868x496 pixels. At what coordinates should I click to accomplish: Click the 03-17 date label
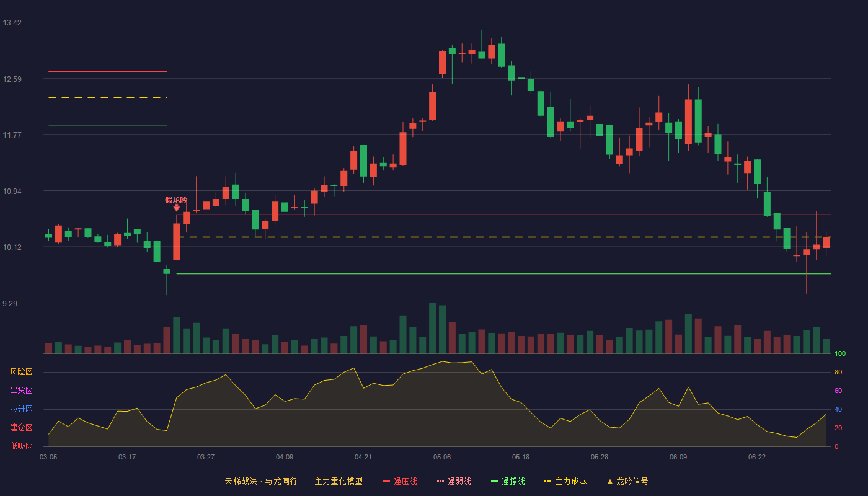point(127,457)
